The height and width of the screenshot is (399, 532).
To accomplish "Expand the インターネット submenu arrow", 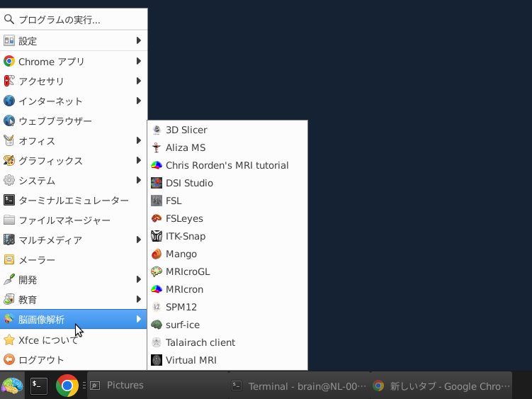I will coord(138,101).
